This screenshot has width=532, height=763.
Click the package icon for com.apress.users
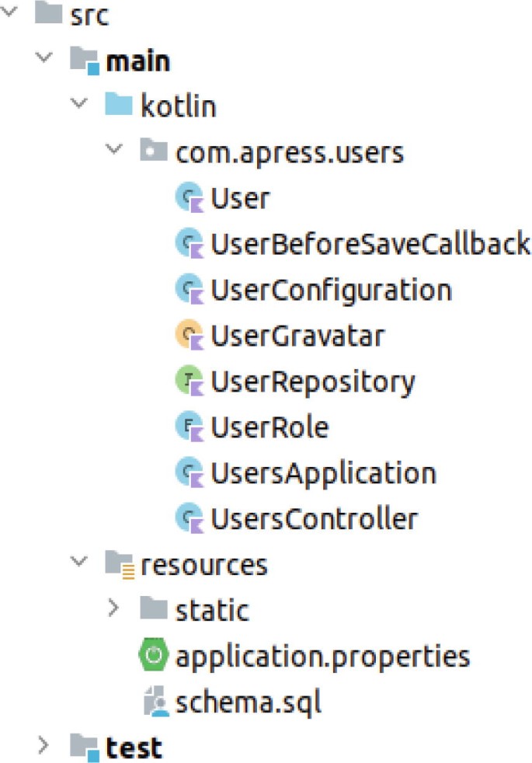click(154, 152)
